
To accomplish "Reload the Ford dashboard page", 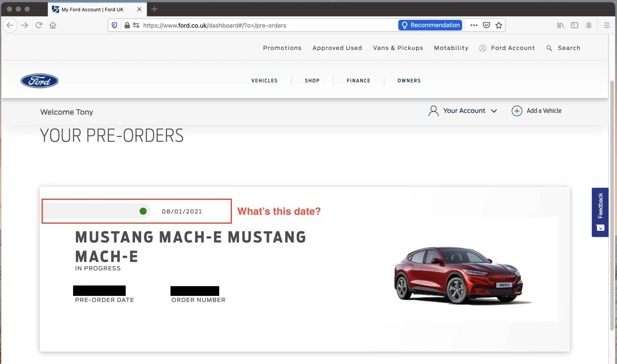I will point(39,25).
